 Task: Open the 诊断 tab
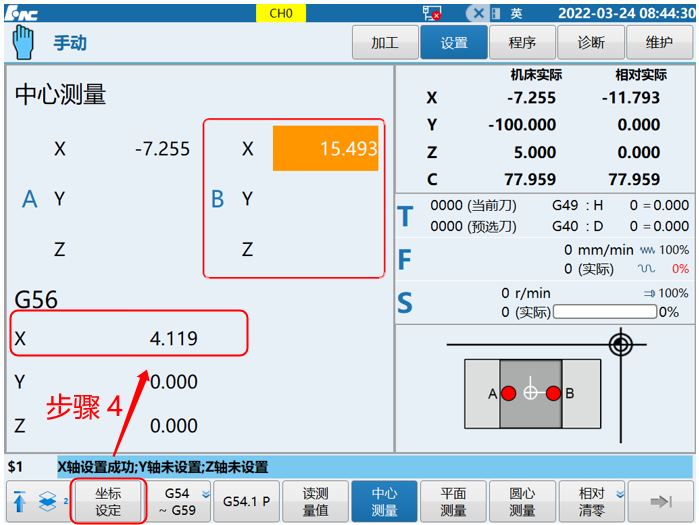coord(591,43)
